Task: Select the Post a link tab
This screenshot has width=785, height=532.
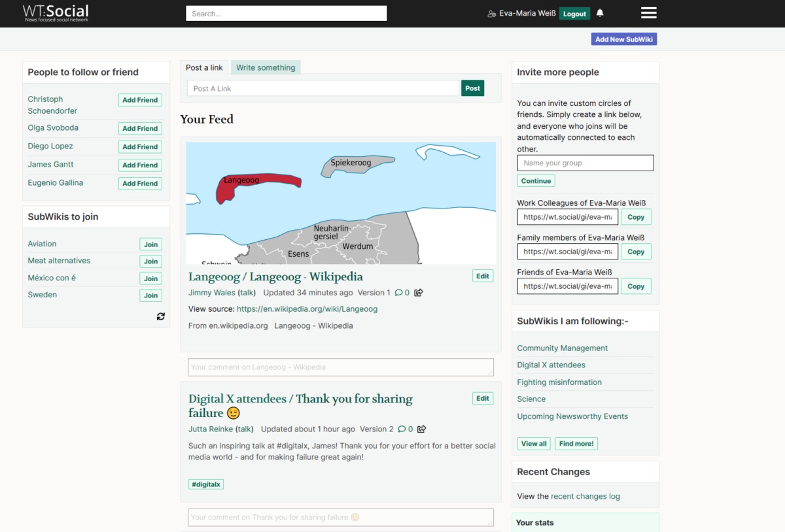Action: pos(204,67)
